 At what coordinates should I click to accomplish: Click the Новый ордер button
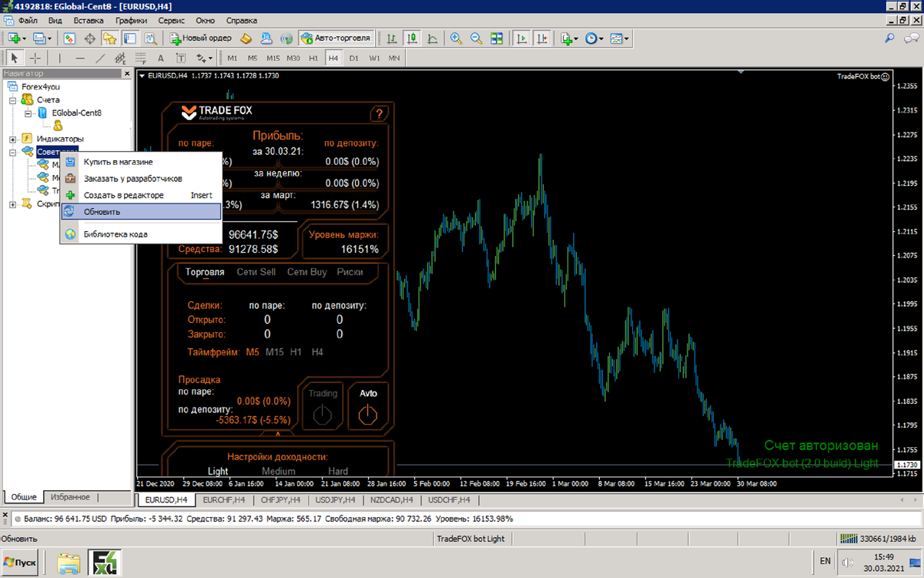(x=201, y=38)
